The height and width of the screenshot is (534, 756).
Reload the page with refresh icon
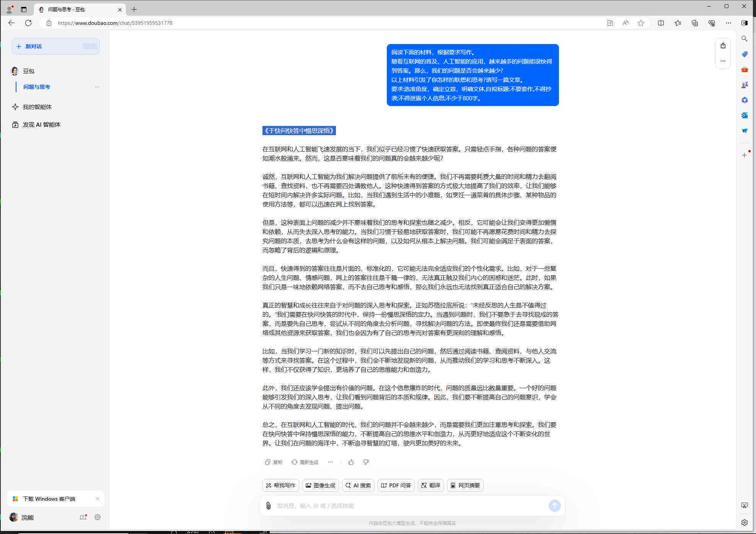[28, 23]
